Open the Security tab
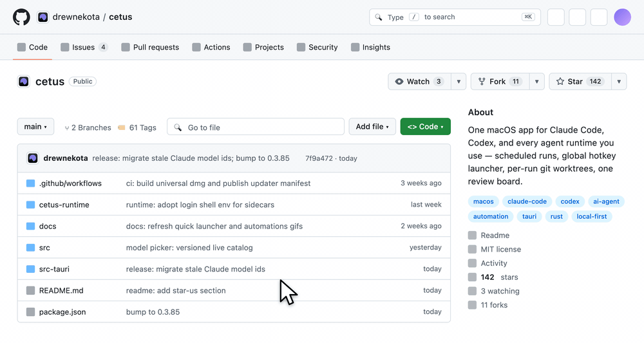The width and height of the screenshot is (644, 343). point(317,47)
